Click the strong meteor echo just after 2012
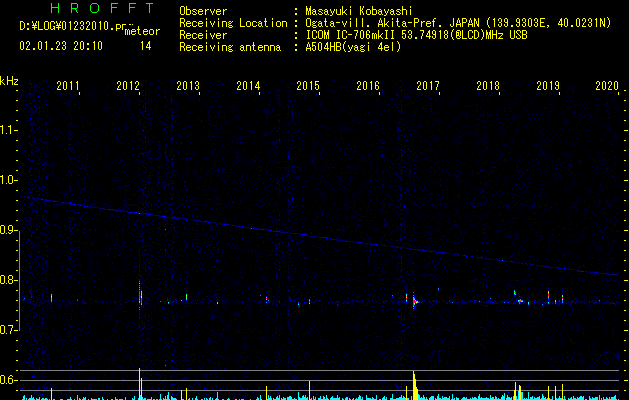The height and width of the screenshot is (400, 629). point(140,294)
